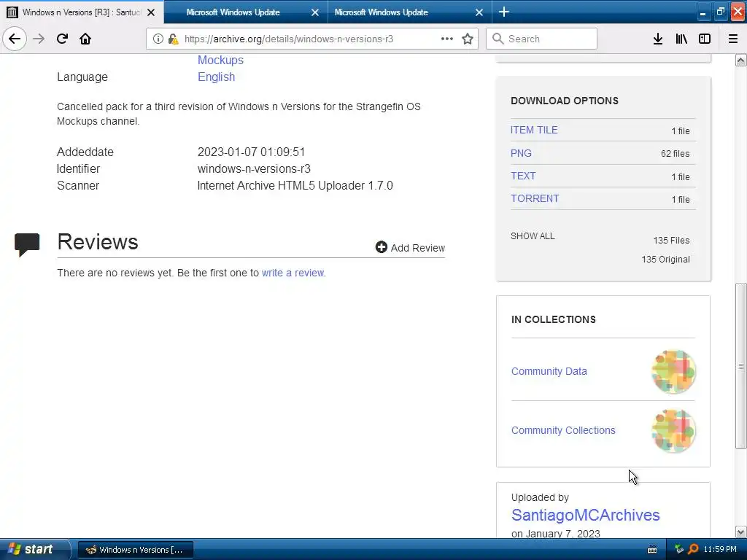Screen dimensions: 747x560
Task: Click the vertical scrollbar thumb
Action: [x=740, y=366]
